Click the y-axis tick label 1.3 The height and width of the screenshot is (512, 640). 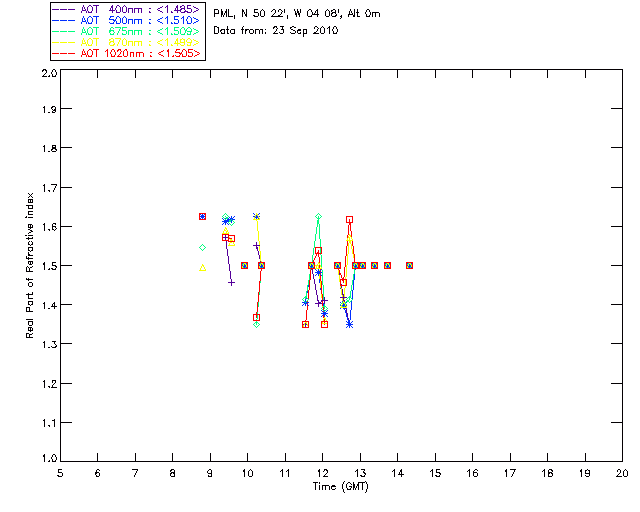click(x=49, y=345)
